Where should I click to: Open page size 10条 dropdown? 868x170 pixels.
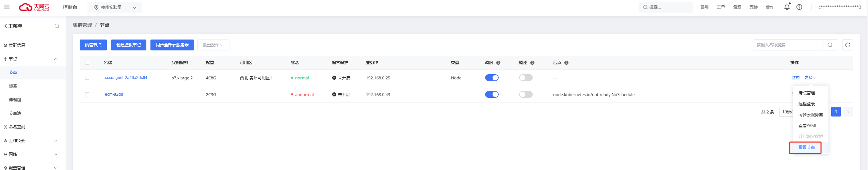pos(787,112)
